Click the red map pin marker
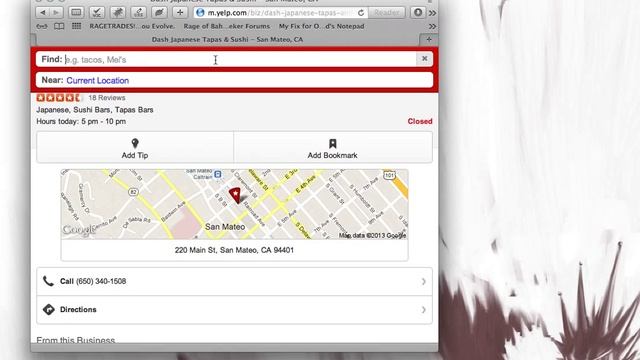The width and height of the screenshot is (640, 360). [x=235, y=195]
